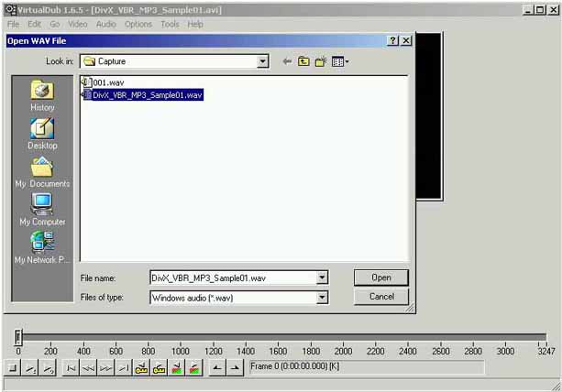The width and height of the screenshot is (562, 392).
Task: Click the dialog's question mark help button
Action: point(392,40)
